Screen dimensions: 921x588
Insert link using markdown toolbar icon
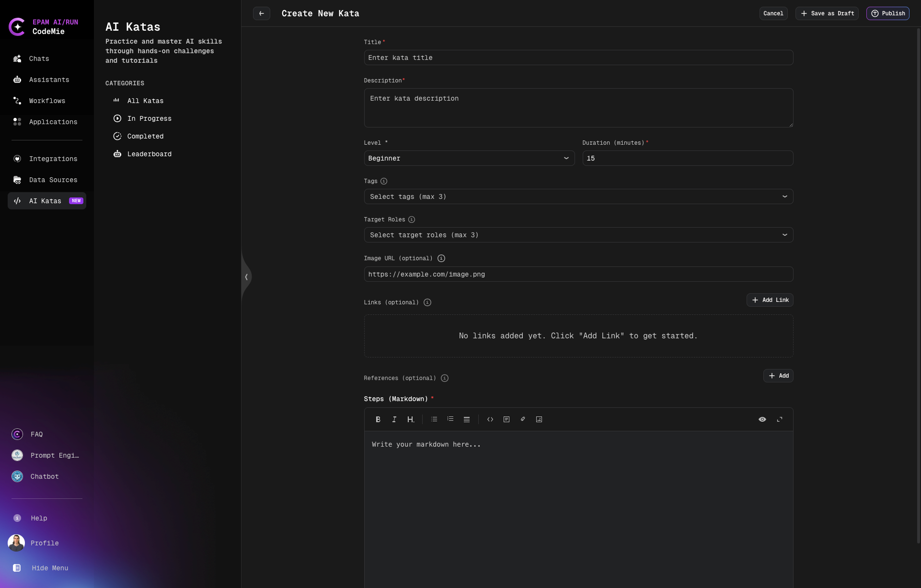523,419
